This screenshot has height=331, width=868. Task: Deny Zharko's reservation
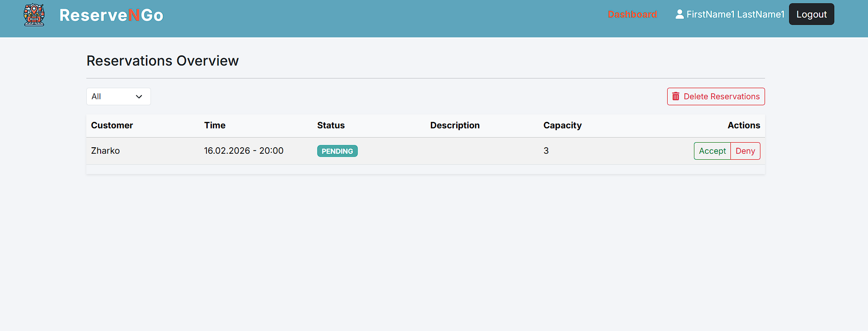tap(745, 151)
